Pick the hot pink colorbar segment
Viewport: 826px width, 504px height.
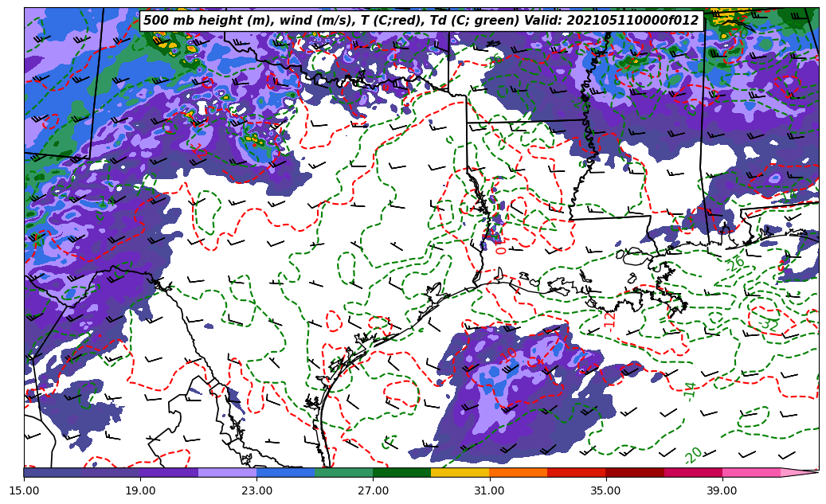[x=750, y=473]
